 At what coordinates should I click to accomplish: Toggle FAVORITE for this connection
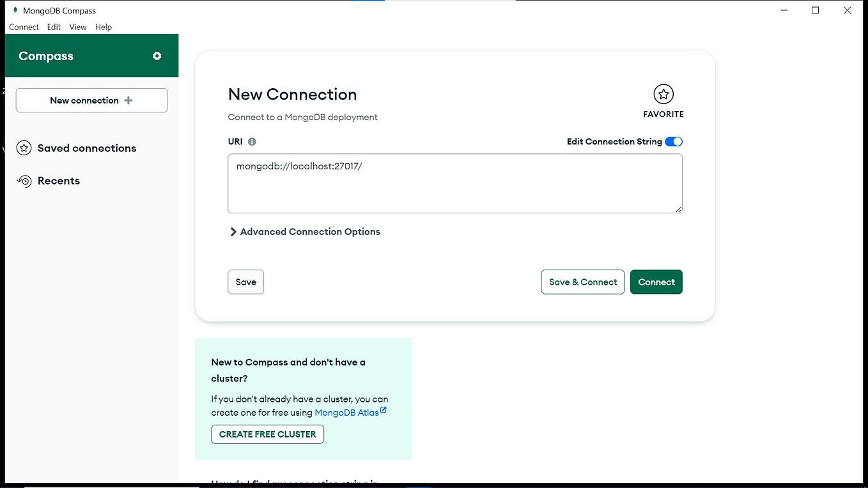pyautogui.click(x=663, y=94)
